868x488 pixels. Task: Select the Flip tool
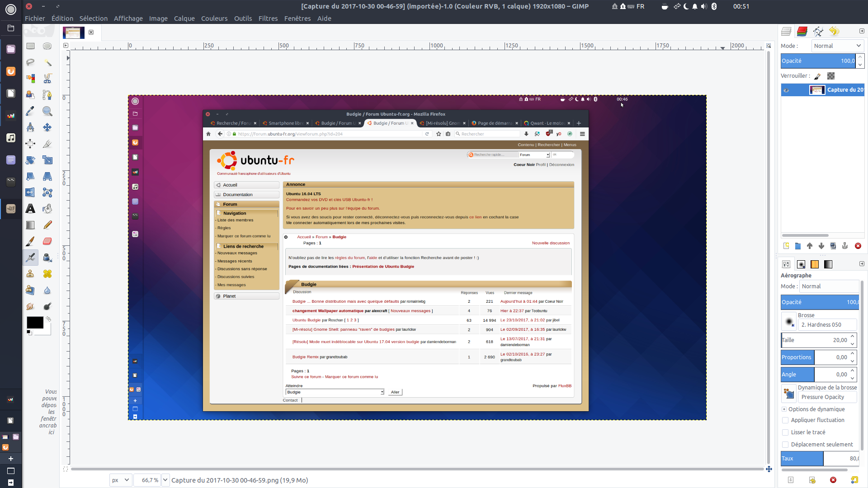(x=30, y=192)
